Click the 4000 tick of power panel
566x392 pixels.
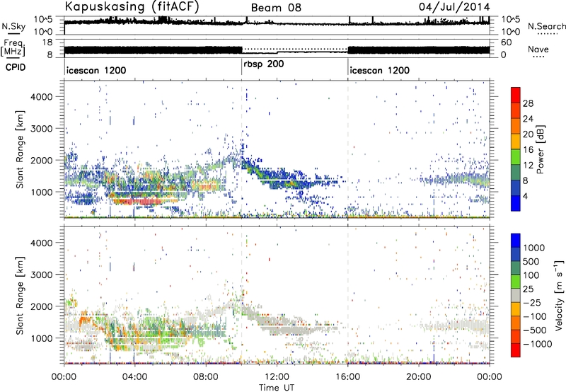[42, 97]
